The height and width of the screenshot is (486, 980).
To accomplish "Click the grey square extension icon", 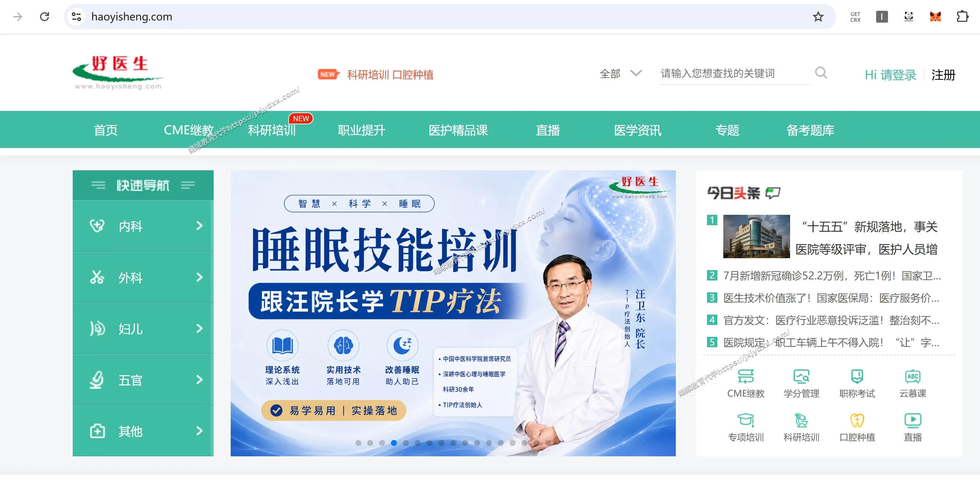I will 882,17.
